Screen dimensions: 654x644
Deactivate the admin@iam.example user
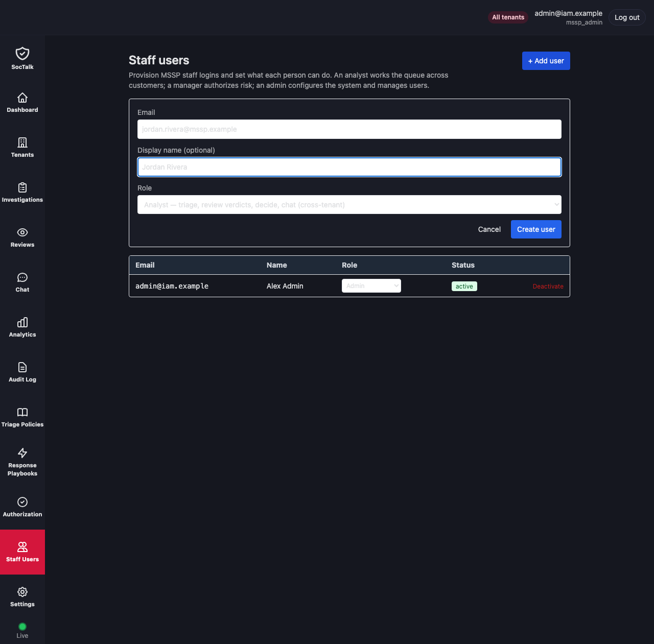coord(548,287)
